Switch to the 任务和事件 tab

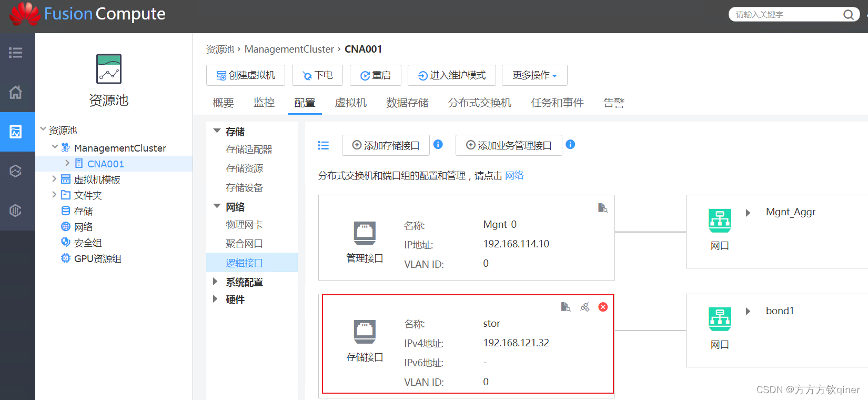click(x=557, y=103)
